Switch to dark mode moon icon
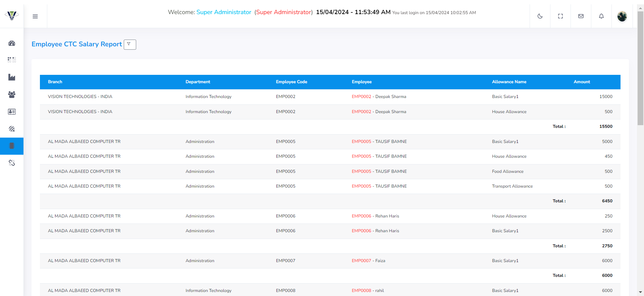 pos(540,16)
